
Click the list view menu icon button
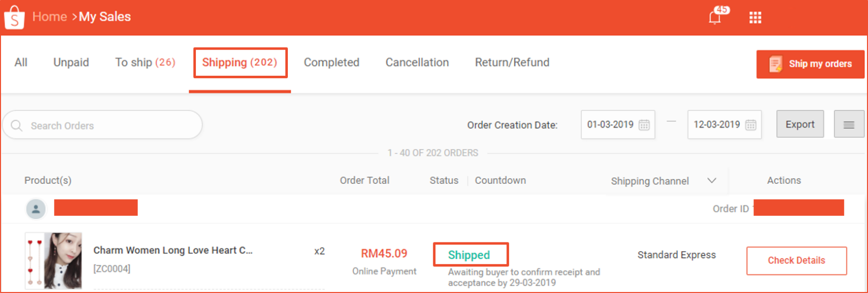tap(849, 124)
